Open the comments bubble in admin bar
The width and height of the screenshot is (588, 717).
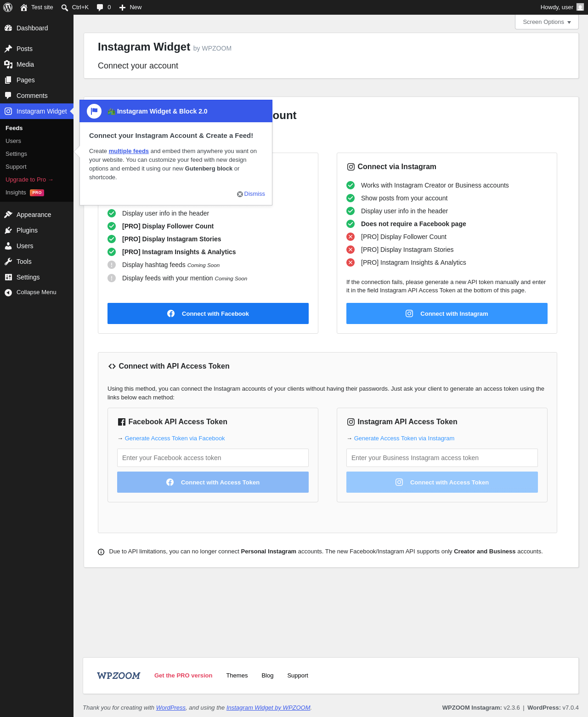(x=100, y=7)
